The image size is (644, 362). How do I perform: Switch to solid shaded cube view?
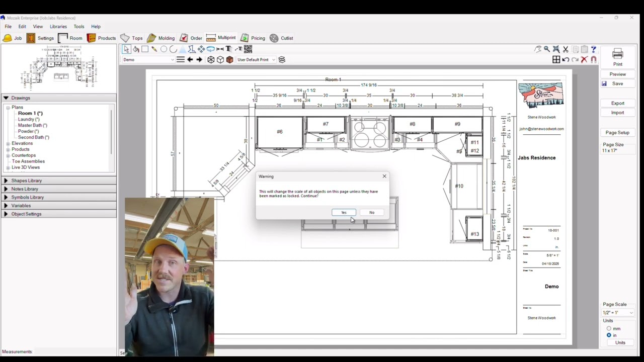tap(230, 59)
